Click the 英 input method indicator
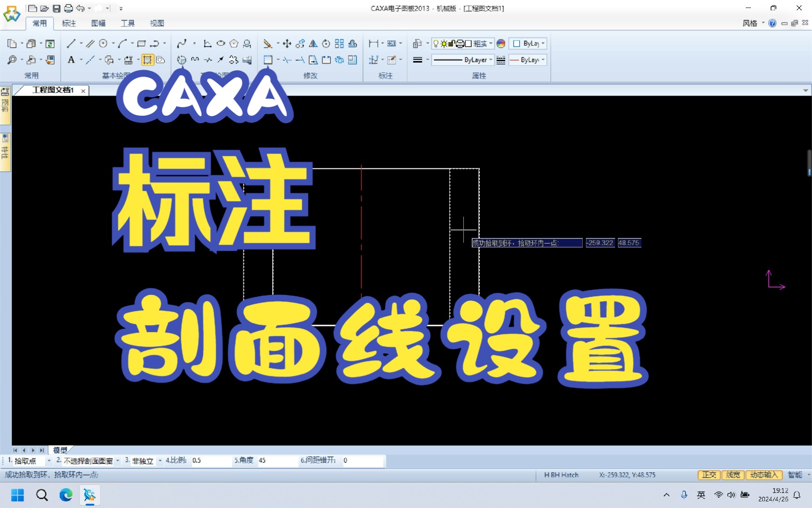Image resolution: width=812 pixels, height=508 pixels. (x=701, y=495)
